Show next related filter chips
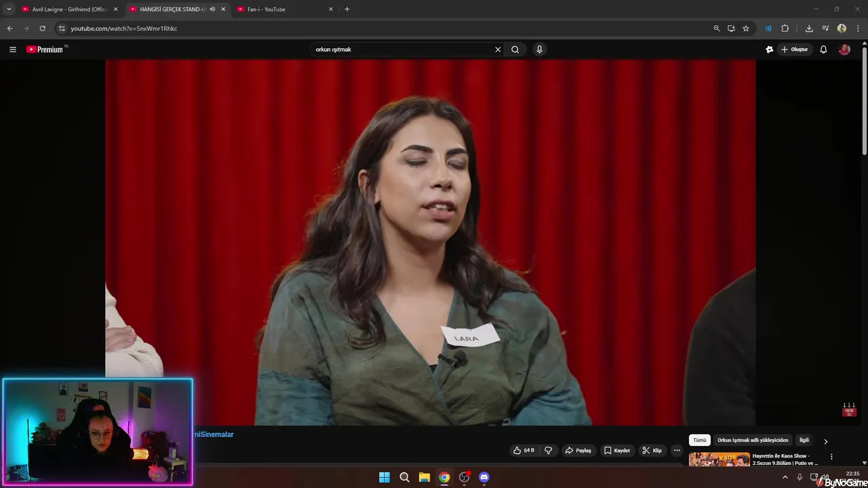The height and width of the screenshot is (488, 868). coord(825,441)
